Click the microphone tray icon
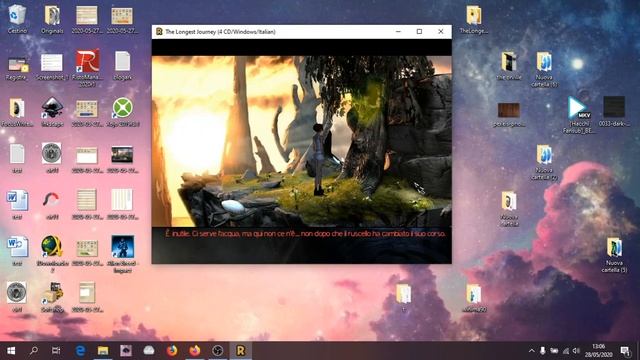The width and height of the screenshot is (640, 360). (542, 351)
